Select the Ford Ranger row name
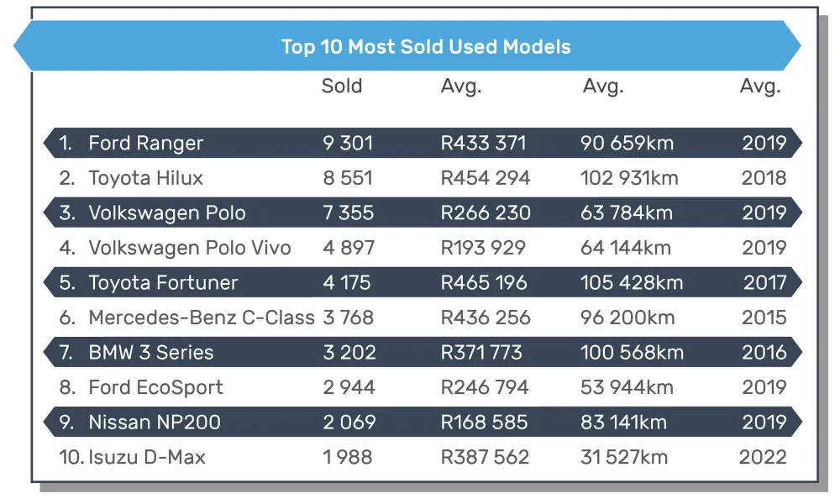The width and height of the screenshot is (840, 504). (145, 143)
